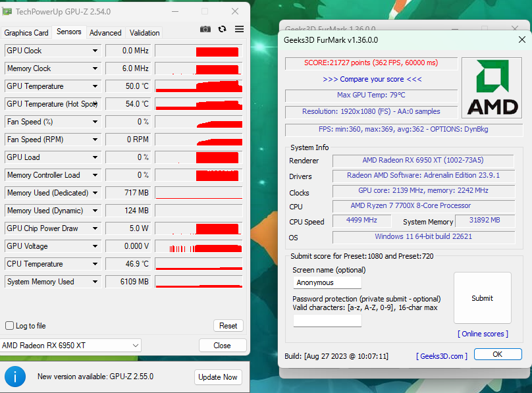Click the OS field Windows 11 64-bit

(x=423, y=237)
